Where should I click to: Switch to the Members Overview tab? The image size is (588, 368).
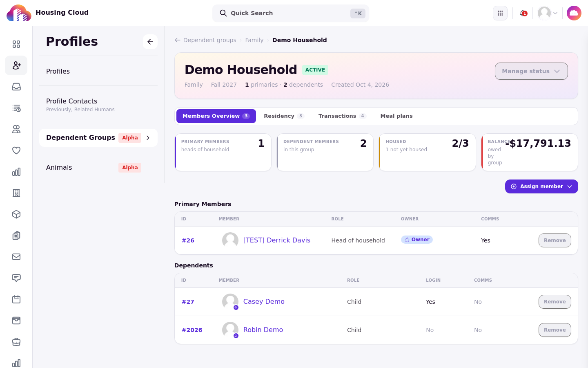click(x=216, y=116)
